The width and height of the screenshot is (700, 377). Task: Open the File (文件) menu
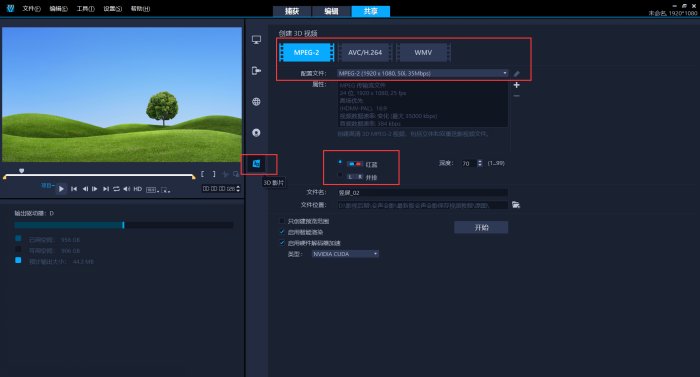tap(31, 8)
